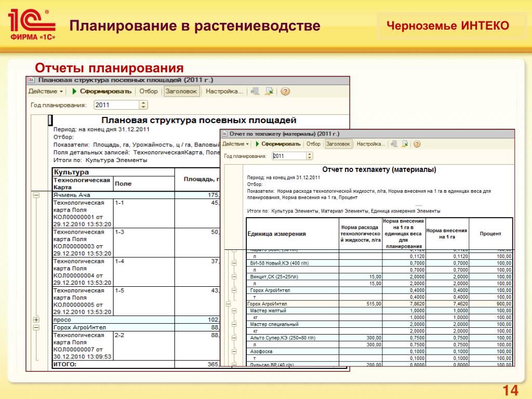Collapse Мастер специальный row

tap(234, 324)
